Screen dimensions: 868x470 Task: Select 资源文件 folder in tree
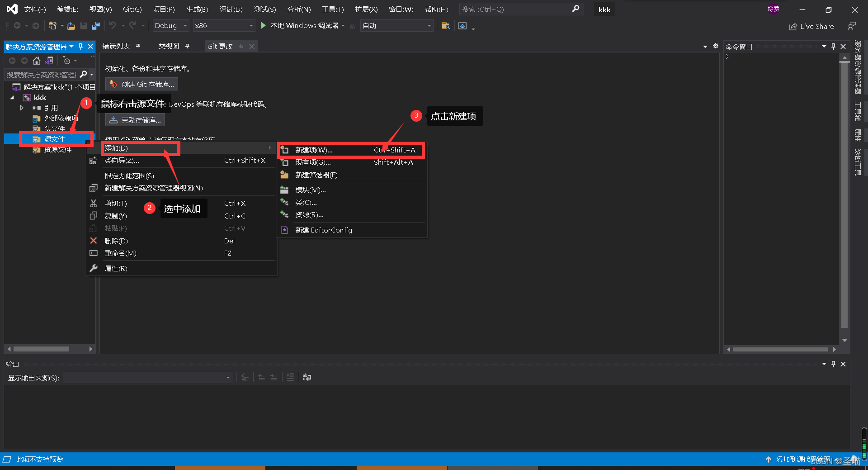(x=58, y=150)
